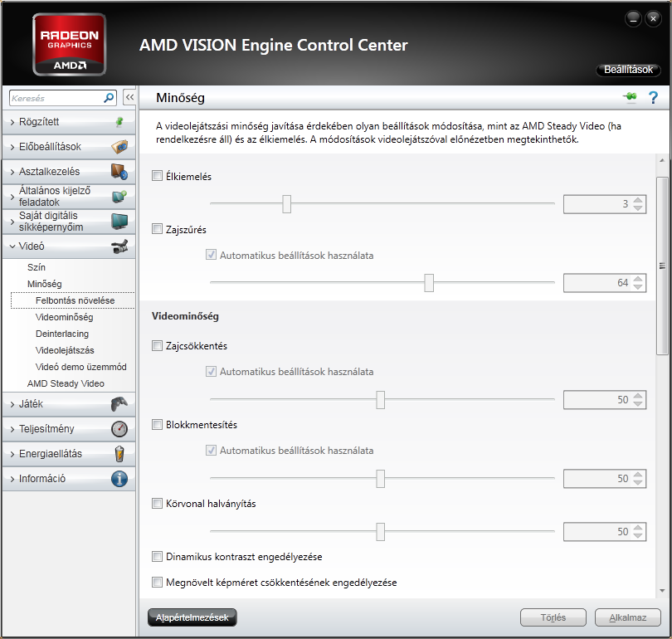672x639 pixels.
Task: Click the Asztalkezelés desktop icon
Action: pyautogui.click(x=119, y=172)
